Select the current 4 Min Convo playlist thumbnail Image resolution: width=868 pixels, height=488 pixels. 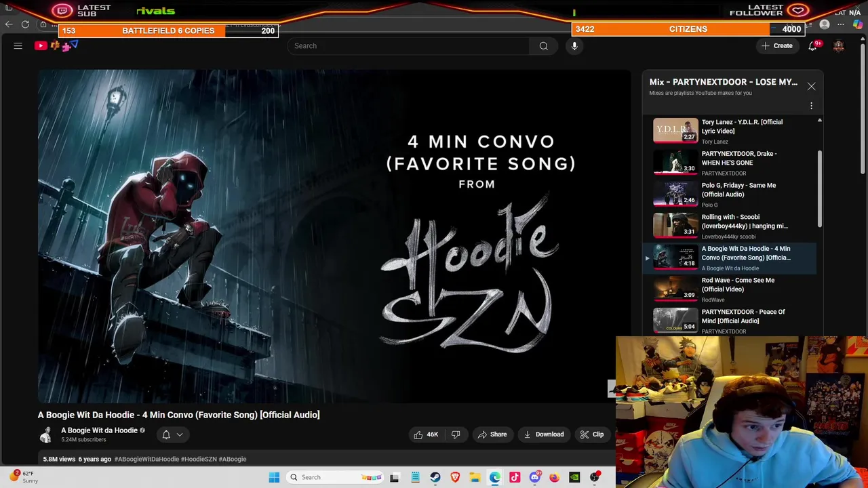click(675, 258)
